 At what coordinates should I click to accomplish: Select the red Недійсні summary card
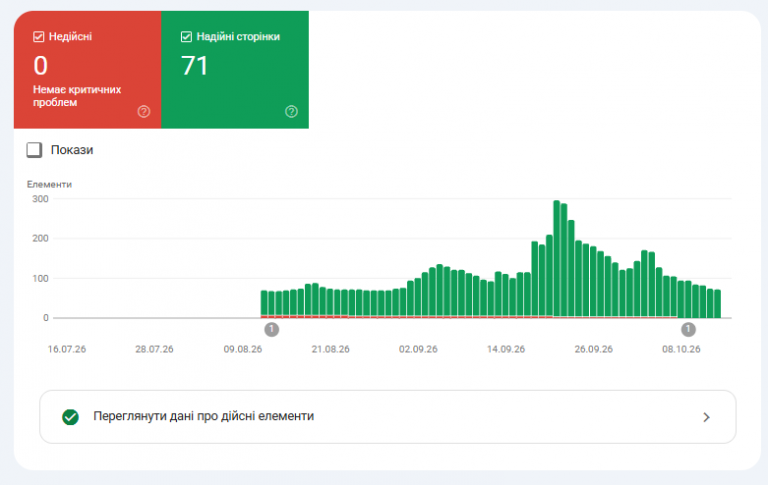coord(88,70)
